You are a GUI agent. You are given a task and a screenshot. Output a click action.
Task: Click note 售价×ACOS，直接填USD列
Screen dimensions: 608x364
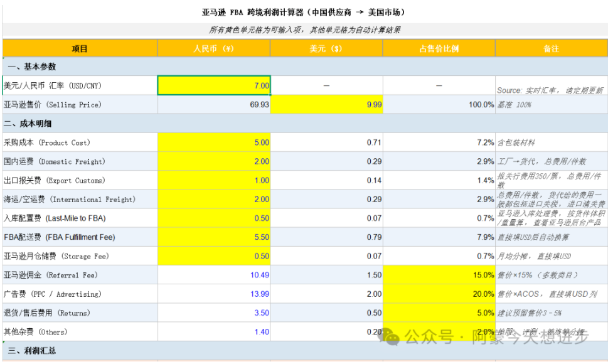click(548, 294)
